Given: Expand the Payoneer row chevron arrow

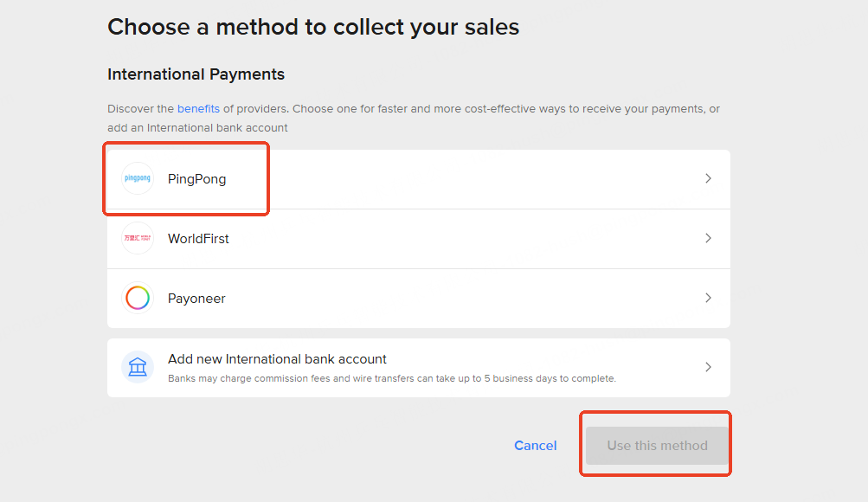Looking at the screenshot, I should pyautogui.click(x=708, y=298).
